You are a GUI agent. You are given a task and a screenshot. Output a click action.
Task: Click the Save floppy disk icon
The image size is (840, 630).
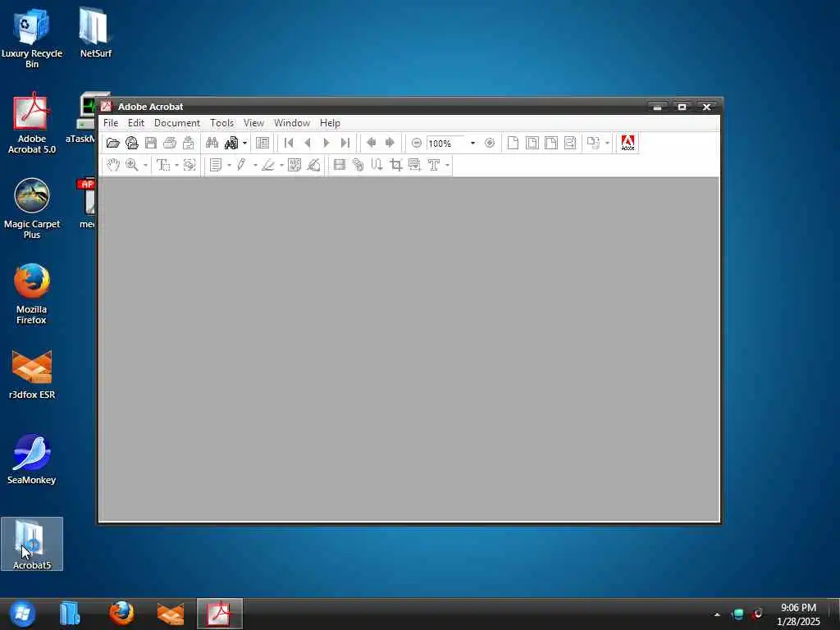151,143
